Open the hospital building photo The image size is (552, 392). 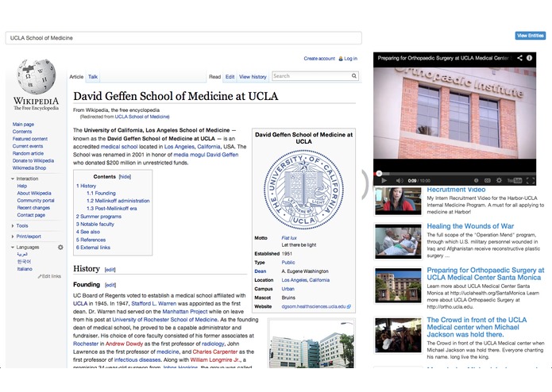click(311, 344)
